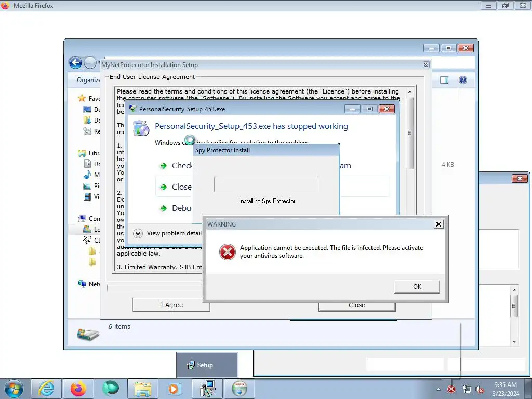This screenshot has height=399, width=532.
Task: Click the Spy Protector install progress bar
Action: coord(266,184)
